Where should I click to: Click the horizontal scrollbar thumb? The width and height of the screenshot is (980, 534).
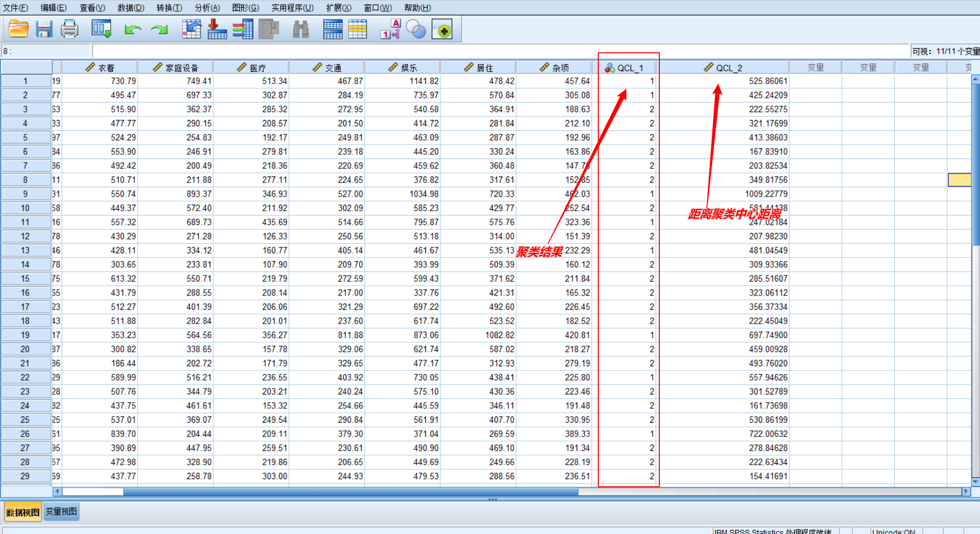pos(350,491)
